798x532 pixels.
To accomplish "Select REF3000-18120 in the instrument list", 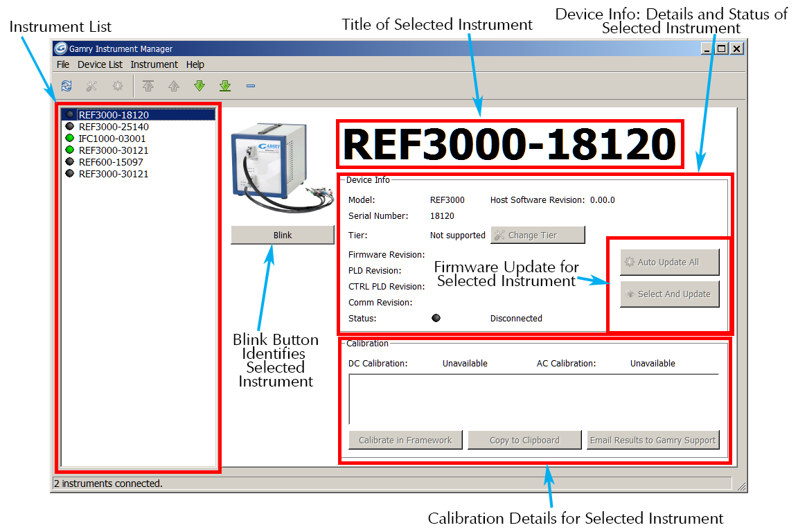I will (139, 115).
